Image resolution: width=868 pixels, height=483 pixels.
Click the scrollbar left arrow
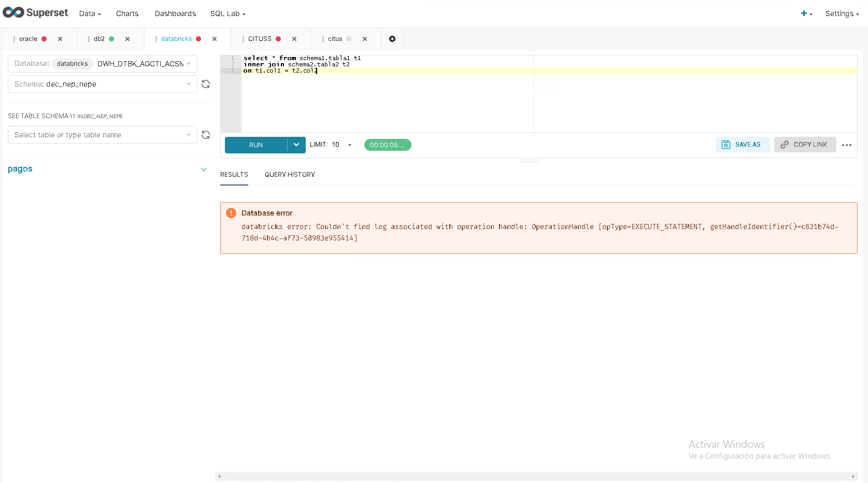tap(219, 476)
